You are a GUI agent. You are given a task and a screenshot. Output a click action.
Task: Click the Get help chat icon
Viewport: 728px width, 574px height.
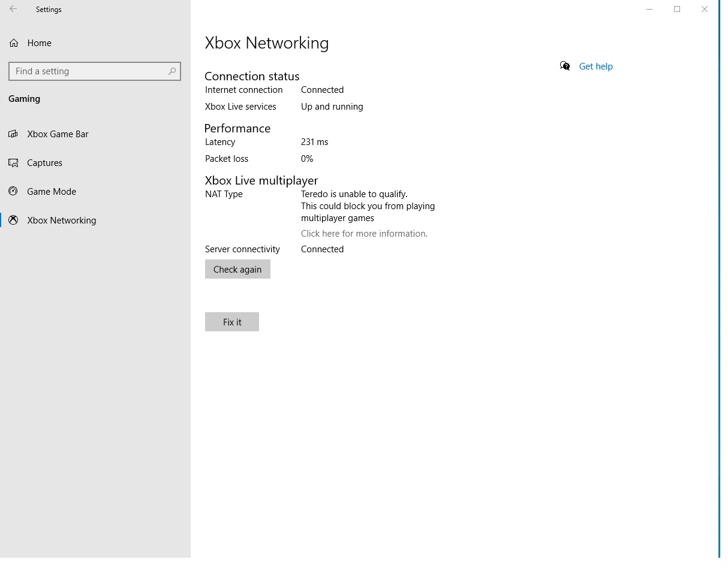click(565, 66)
